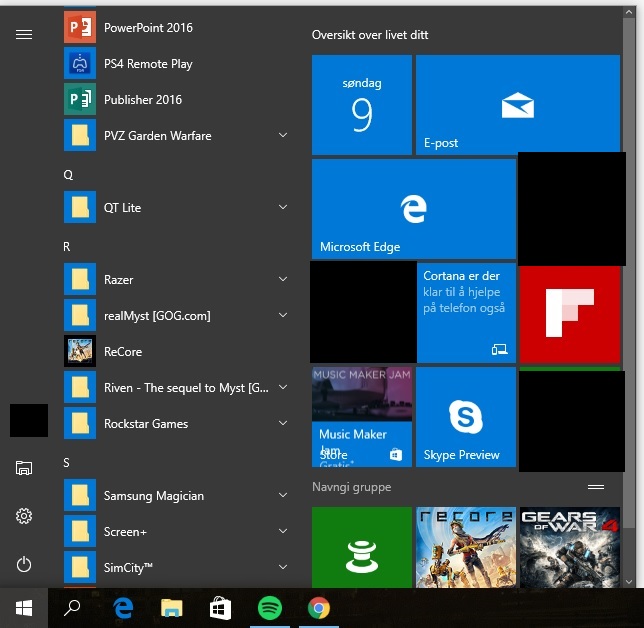Click the Power icon in left rail

pyautogui.click(x=24, y=564)
